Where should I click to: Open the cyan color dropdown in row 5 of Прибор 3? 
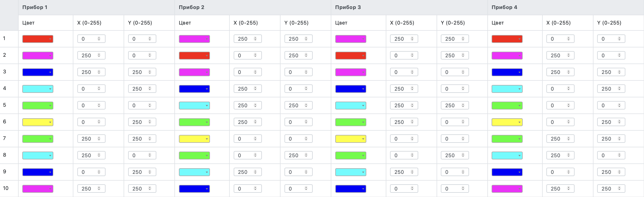coord(351,106)
